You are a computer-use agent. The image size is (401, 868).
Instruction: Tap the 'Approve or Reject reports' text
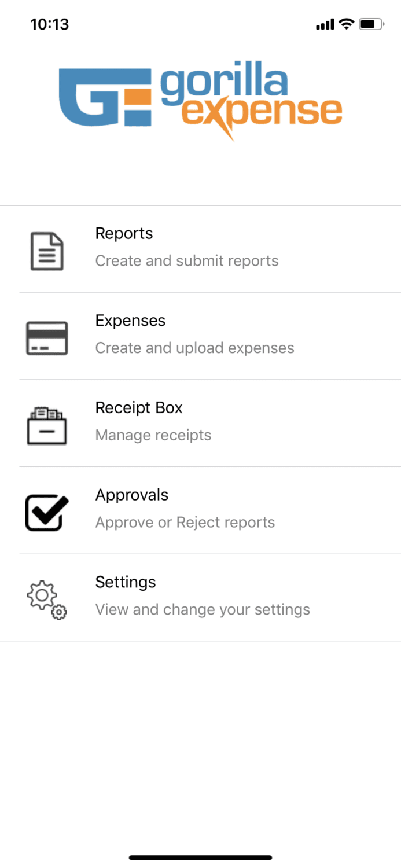pos(185,522)
